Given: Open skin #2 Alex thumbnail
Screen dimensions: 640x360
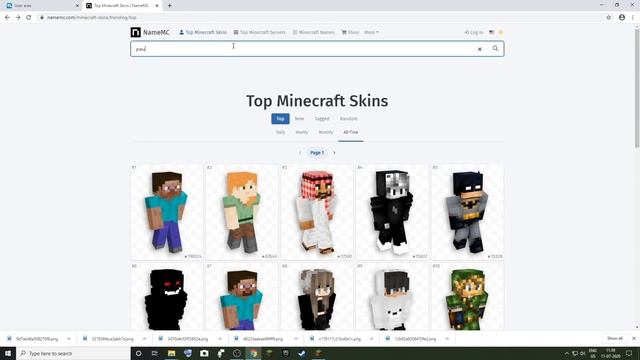Looking at the screenshot, I should coord(242,212).
